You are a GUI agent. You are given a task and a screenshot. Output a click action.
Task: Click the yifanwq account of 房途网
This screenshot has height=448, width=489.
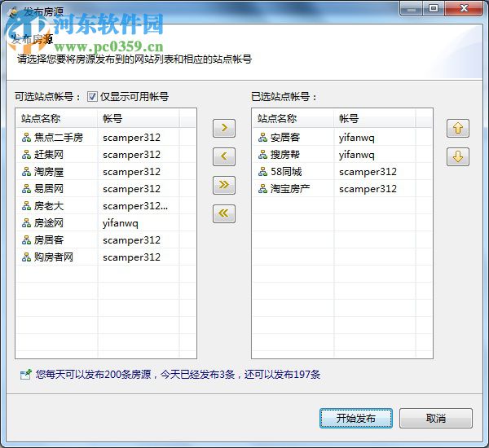[121, 223]
